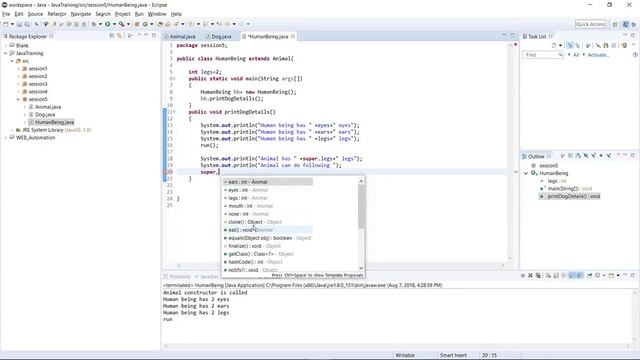The image size is (640, 360).
Task: Open the Open Perspective icon
Action: coord(615,24)
